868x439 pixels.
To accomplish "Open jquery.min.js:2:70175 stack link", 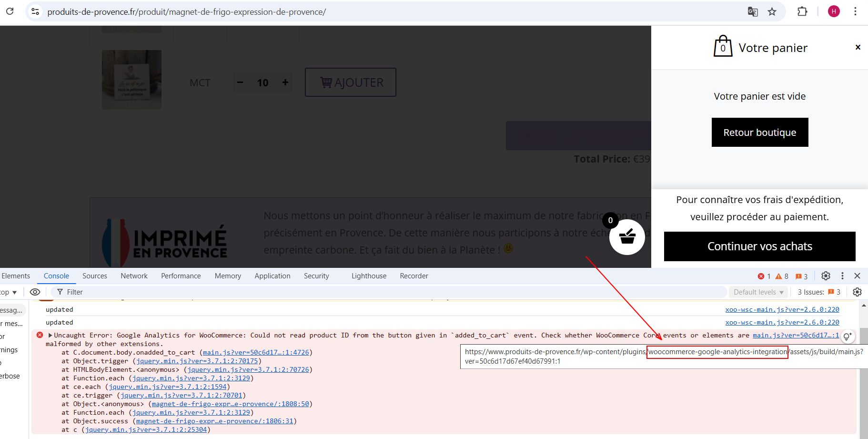I will 197,361.
